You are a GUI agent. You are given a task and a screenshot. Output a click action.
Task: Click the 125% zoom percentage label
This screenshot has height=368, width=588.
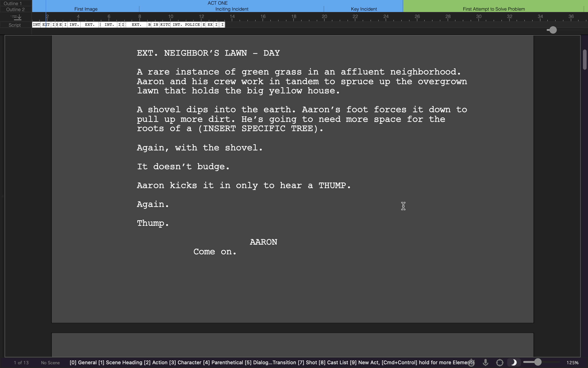pyautogui.click(x=572, y=362)
